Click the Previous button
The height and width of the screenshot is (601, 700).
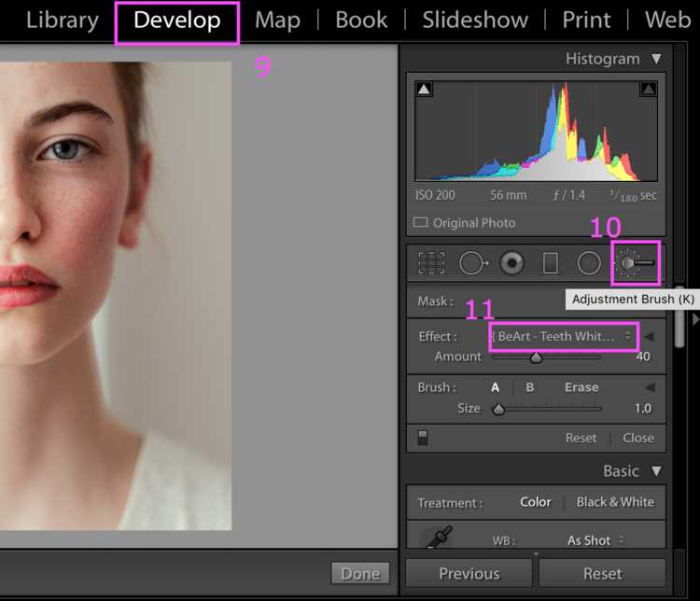tap(469, 573)
